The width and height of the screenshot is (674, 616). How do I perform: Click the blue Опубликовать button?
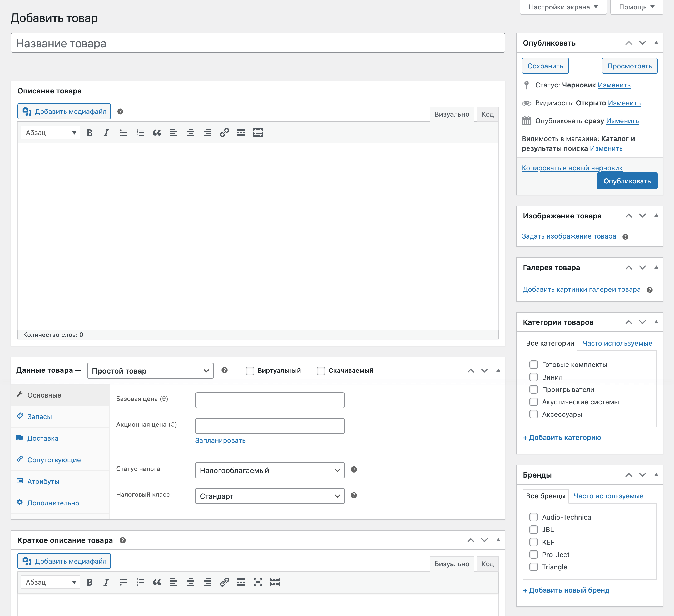click(627, 181)
